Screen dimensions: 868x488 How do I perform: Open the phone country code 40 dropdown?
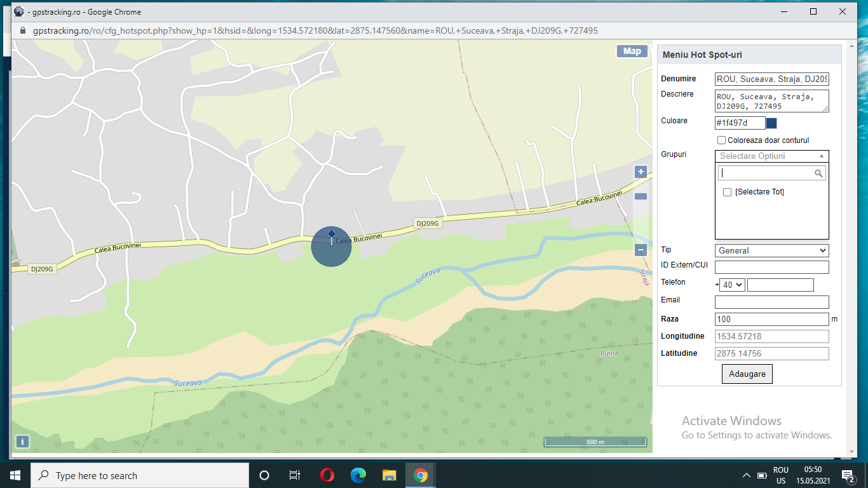pyautogui.click(x=732, y=285)
